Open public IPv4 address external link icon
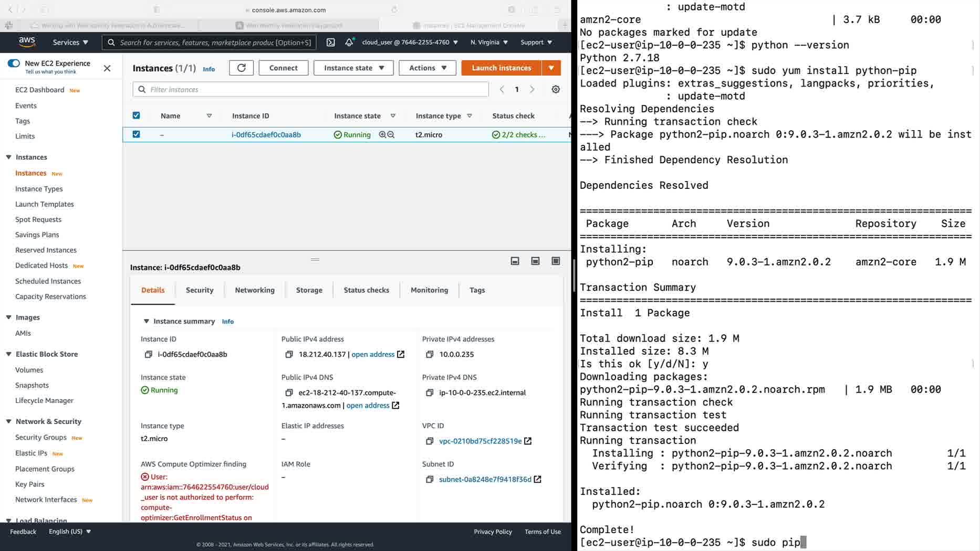The image size is (980, 551). tap(401, 355)
